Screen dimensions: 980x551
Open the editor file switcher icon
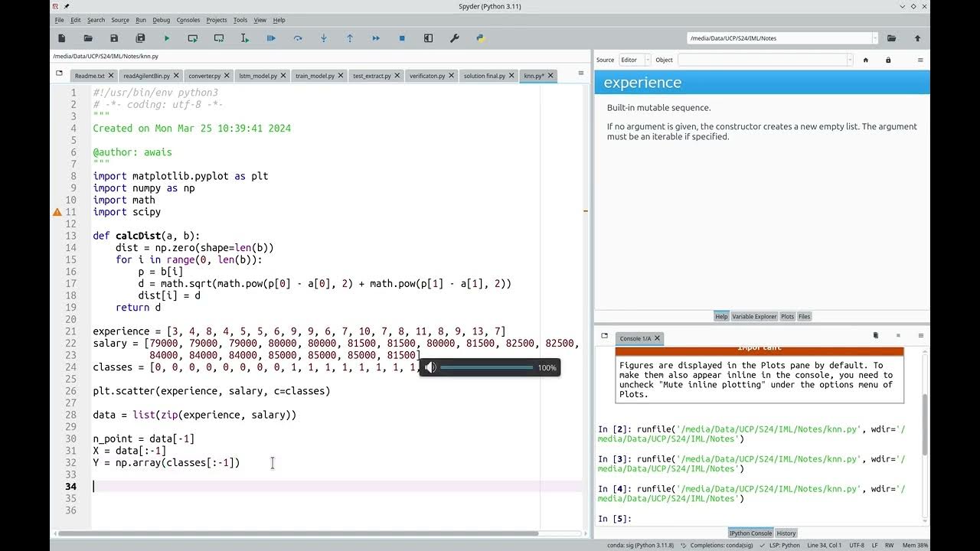pyautogui.click(x=59, y=73)
